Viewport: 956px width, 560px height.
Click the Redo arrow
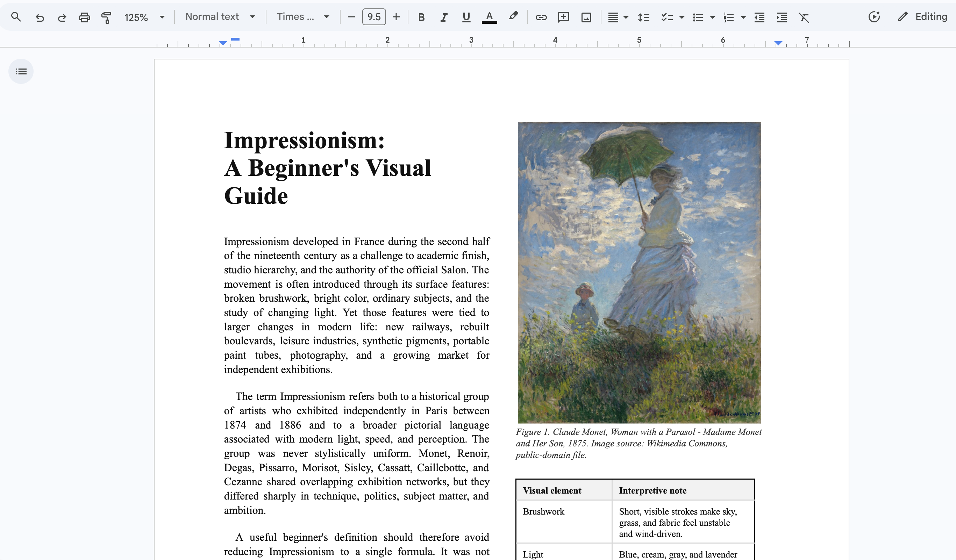[x=62, y=17]
